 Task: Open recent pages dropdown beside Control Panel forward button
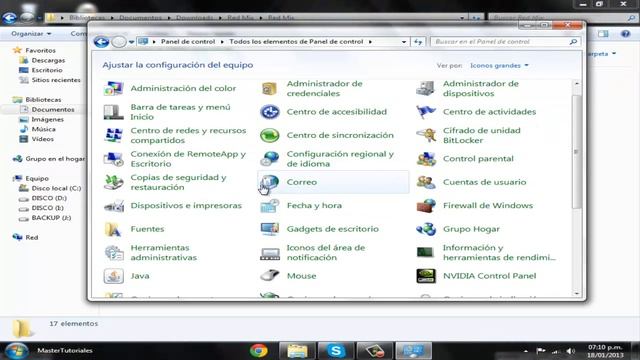coord(131,42)
